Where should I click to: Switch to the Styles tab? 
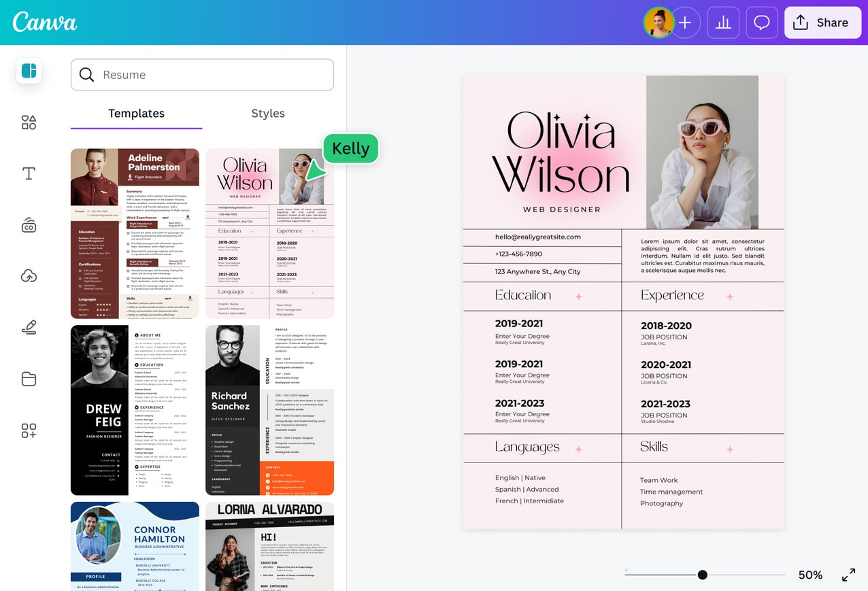[x=268, y=114]
